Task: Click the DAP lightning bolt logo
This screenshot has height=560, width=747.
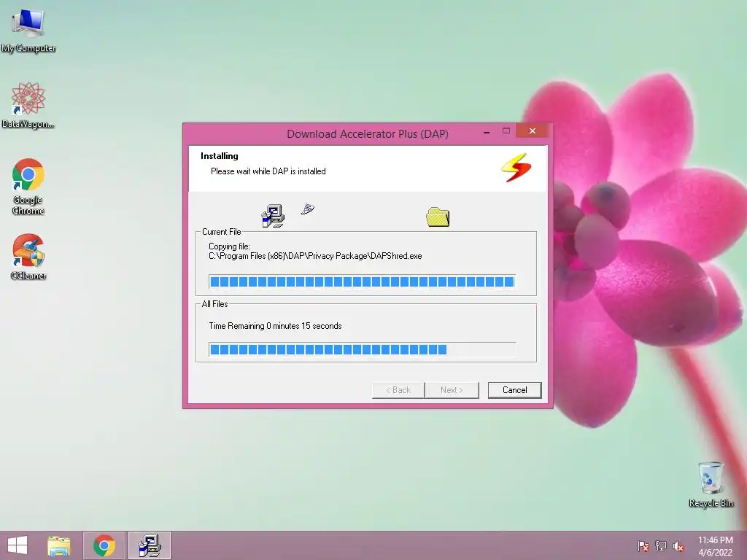Action: (516, 168)
